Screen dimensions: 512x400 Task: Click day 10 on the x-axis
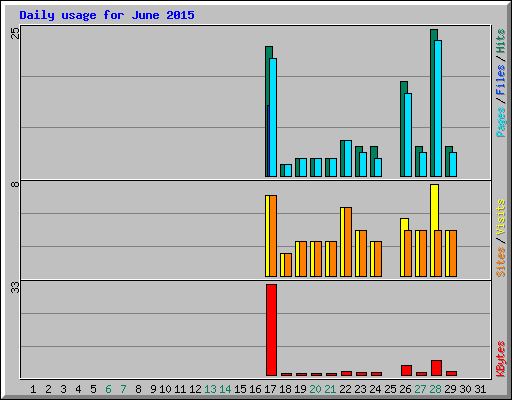click(x=165, y=389)
